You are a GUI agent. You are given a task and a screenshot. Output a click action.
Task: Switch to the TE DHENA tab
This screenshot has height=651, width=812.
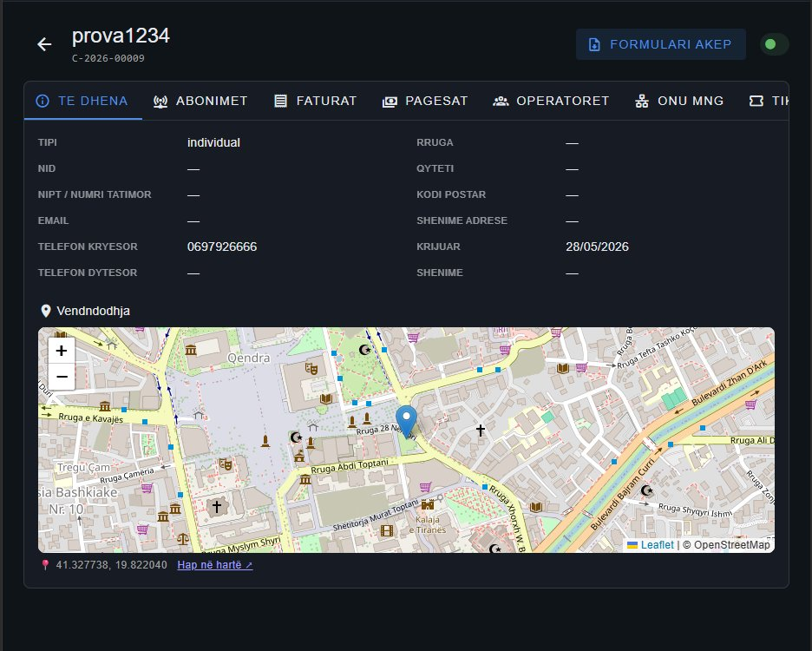[83, 101]
